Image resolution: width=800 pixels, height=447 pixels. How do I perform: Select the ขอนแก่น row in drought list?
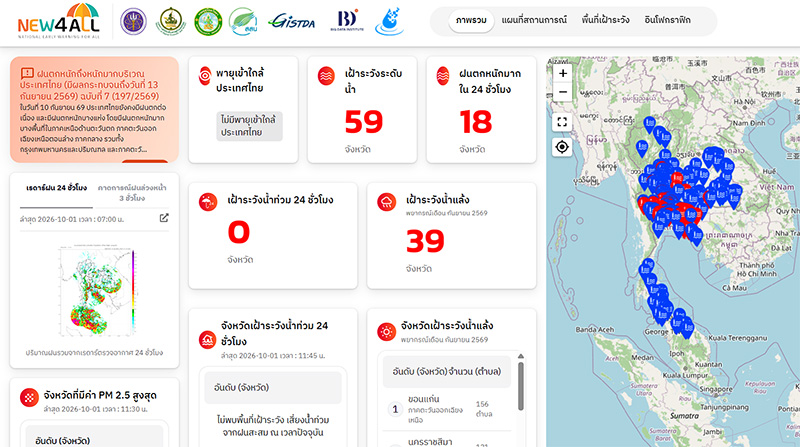[x=446, y=409]
